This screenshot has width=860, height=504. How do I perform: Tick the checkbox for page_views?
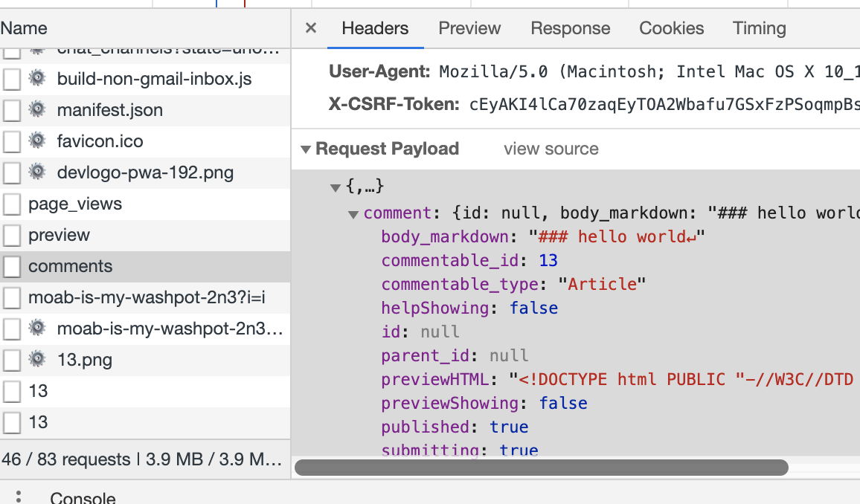tap(11, 204)
